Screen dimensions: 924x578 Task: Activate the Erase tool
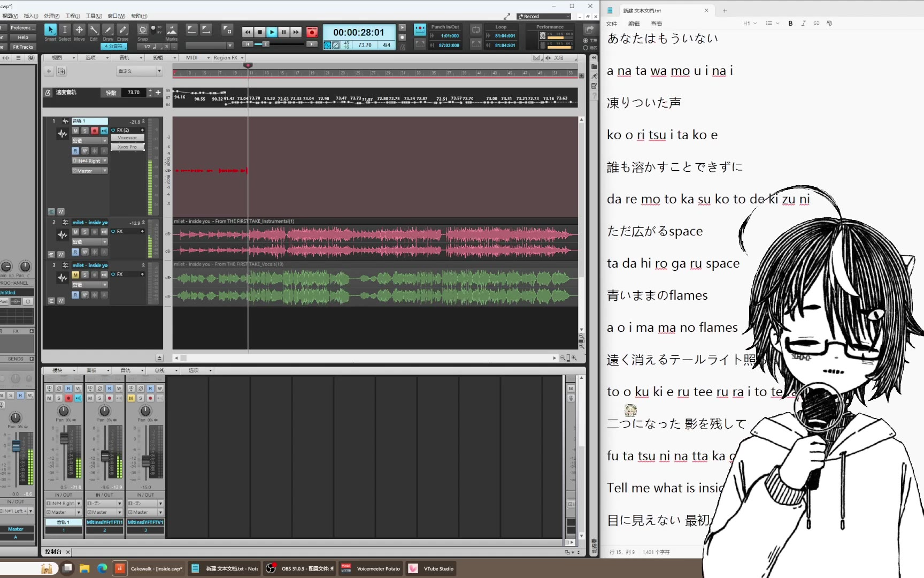tap(122, 30)
